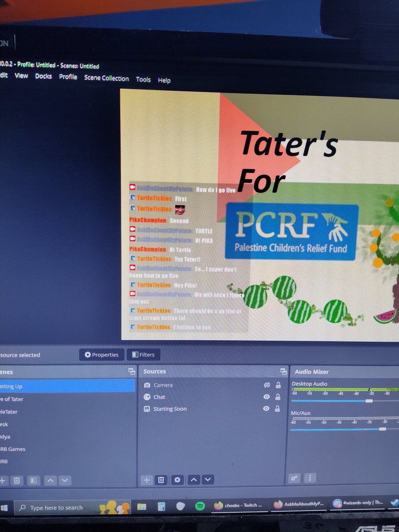This screenshot has height=532, width=399.
Task: Click the Audio Mixer panel title
Action: point(312,372)
